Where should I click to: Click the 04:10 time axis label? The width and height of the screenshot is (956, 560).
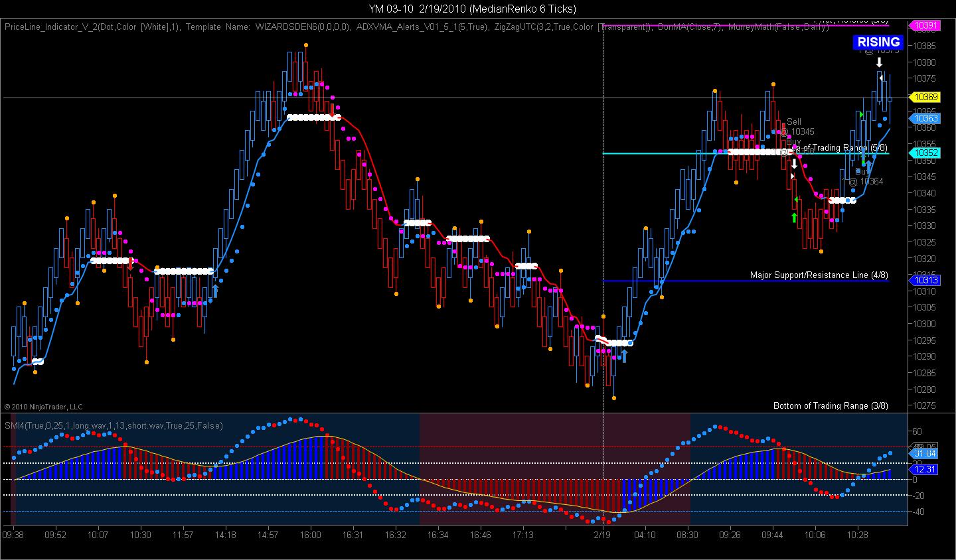click(x=645, y=535)
